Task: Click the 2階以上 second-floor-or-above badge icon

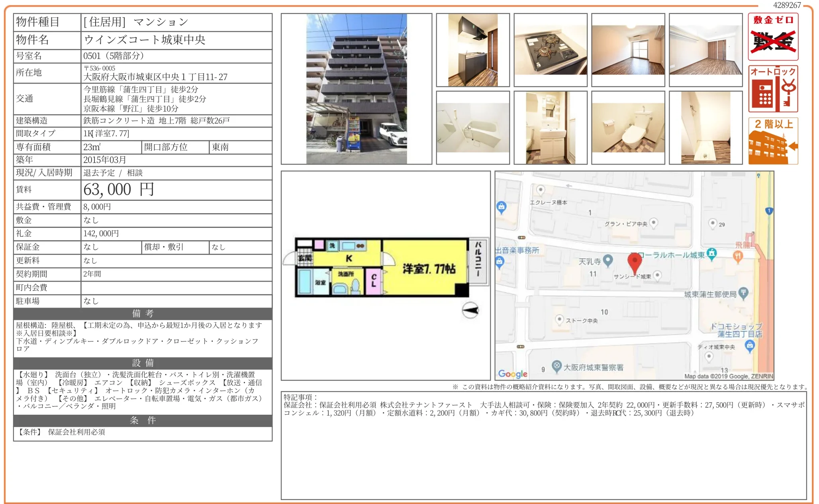Action: coord(773,141)
